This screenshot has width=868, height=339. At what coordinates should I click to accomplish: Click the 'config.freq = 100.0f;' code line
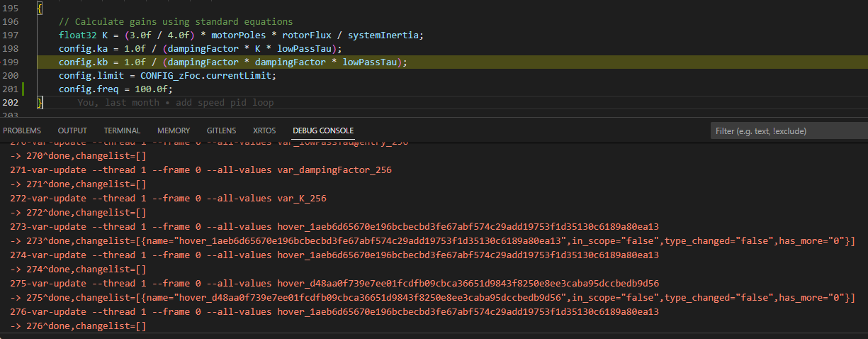click(115, 89)
